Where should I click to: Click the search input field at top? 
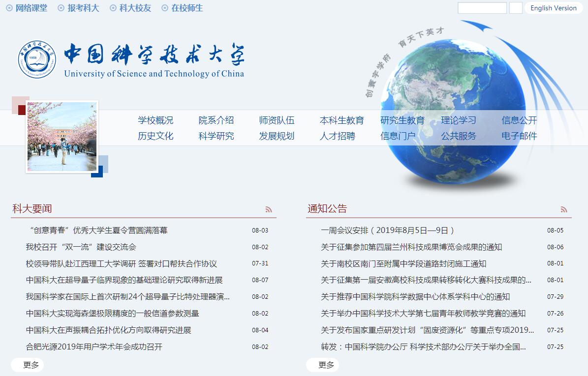pos(482,8)
